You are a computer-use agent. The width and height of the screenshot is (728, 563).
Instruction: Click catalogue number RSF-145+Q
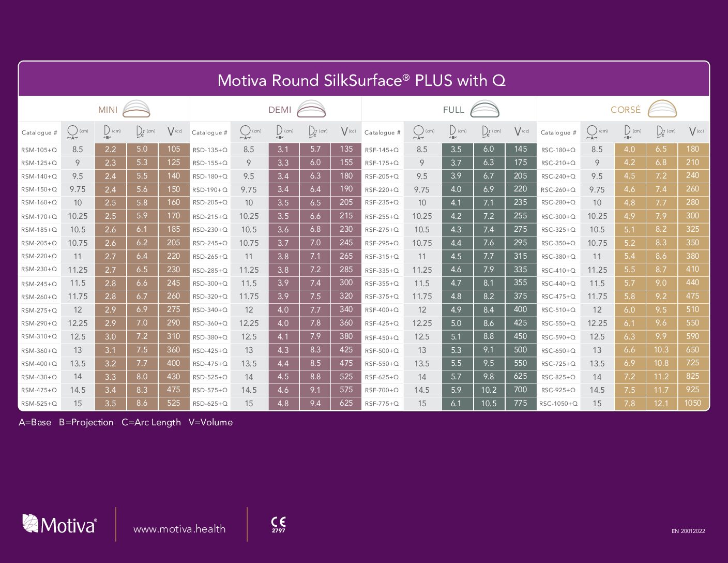tap(382, 150)
